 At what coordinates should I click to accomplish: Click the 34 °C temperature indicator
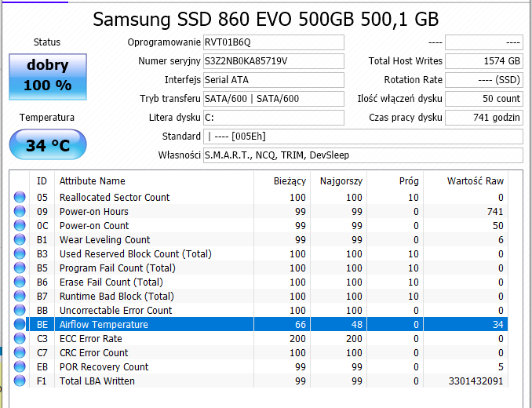(47, 145)
